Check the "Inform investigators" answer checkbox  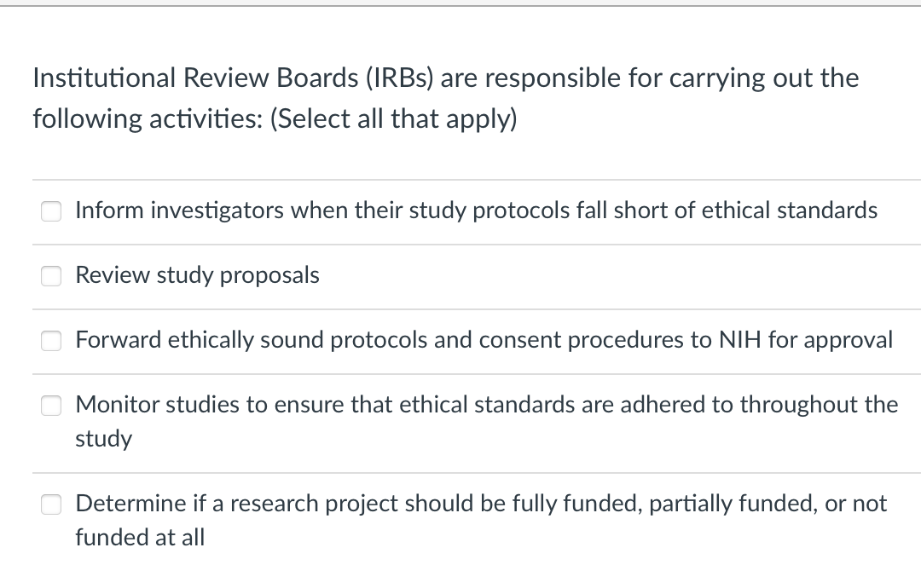[x=51, y=210]
